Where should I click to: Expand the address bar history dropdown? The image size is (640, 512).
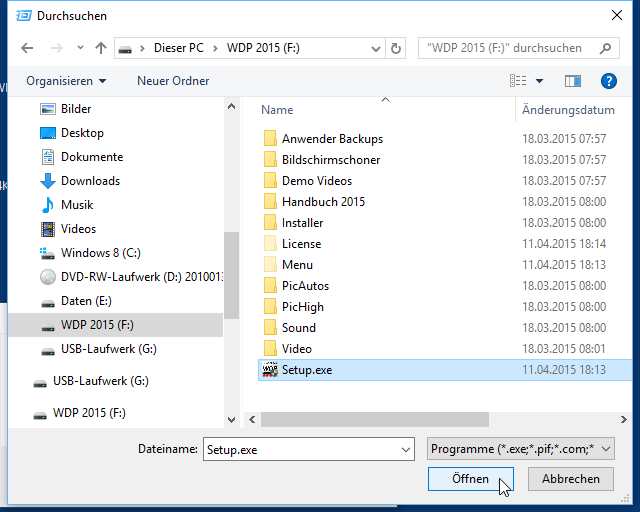click(376, 49)
